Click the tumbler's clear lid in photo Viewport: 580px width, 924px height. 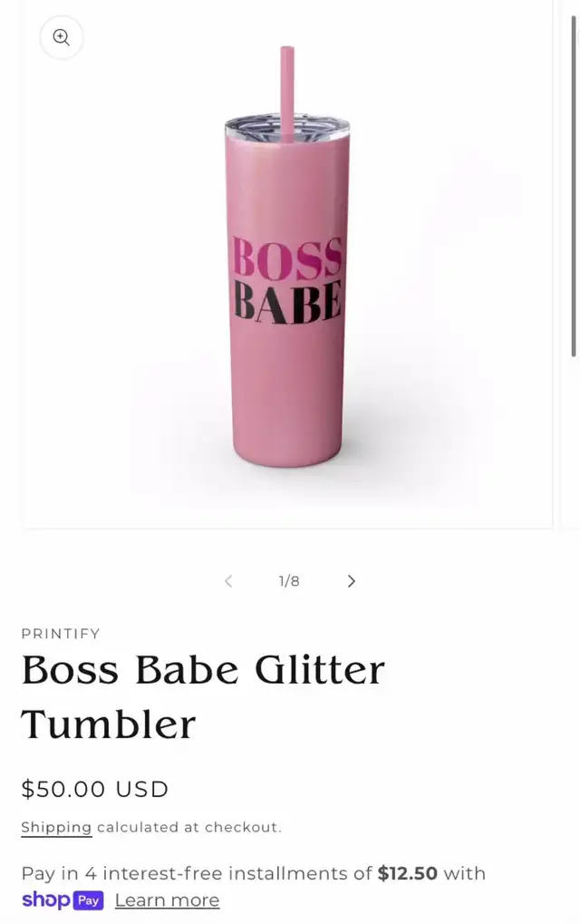287,129
